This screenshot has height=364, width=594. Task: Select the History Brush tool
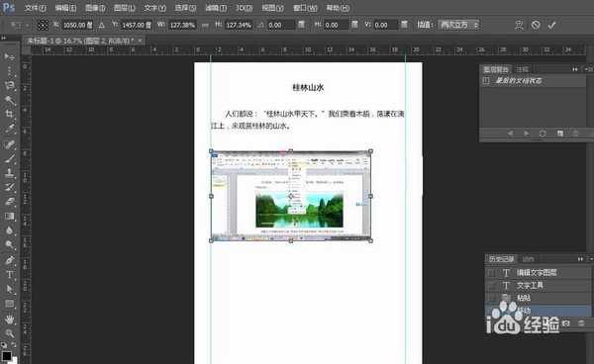(9, 187)
